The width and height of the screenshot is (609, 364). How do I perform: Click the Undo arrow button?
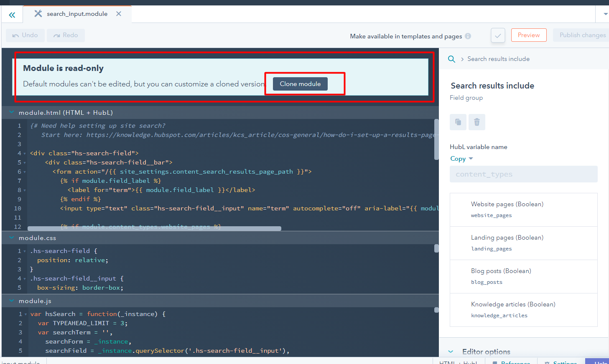pos(25,35)
